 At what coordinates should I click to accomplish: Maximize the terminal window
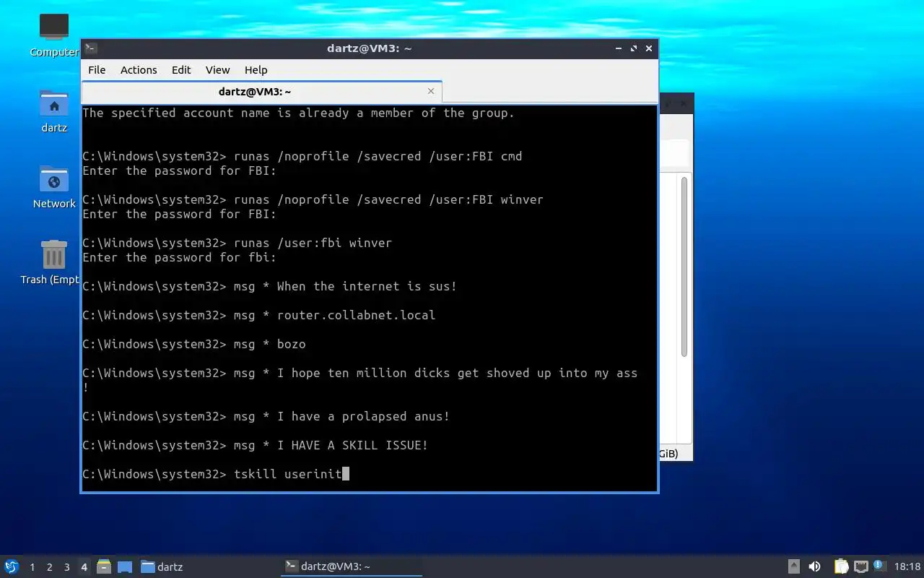pos(634,48)
